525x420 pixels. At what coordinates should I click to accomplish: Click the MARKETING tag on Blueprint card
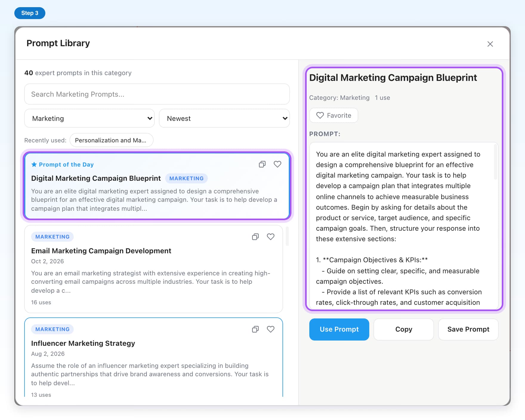point(186,178)
